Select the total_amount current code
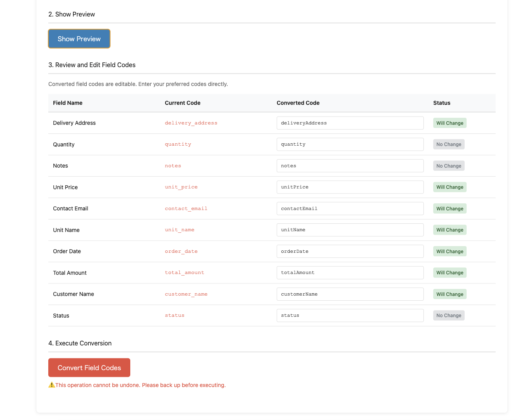 [x=184, y=273]
